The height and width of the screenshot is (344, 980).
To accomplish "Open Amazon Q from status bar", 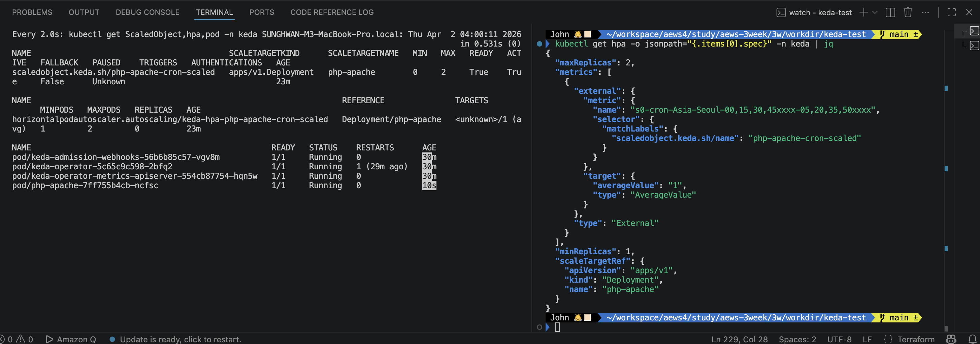I will click(x=71, y=339).
